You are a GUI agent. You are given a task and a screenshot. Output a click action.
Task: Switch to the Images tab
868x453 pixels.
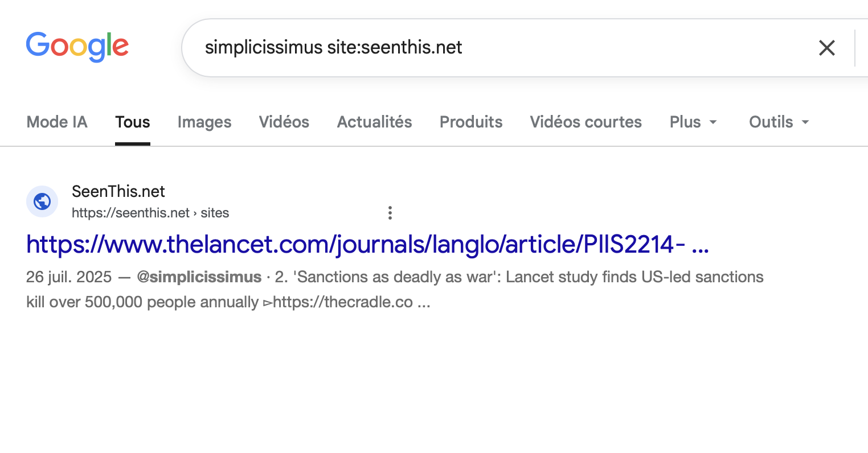point(204,122)
